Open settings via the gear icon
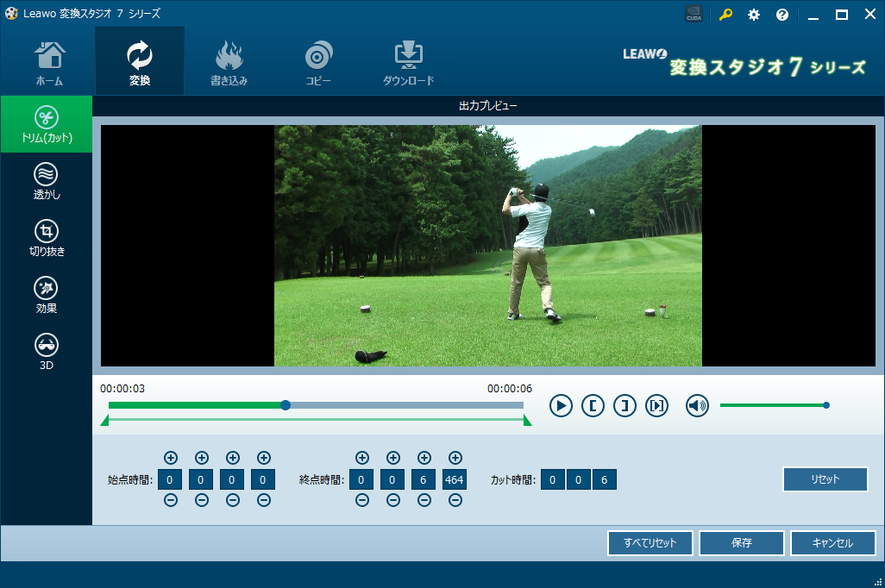The width and height of the screenshot is (885, 588). click(754, 15)
